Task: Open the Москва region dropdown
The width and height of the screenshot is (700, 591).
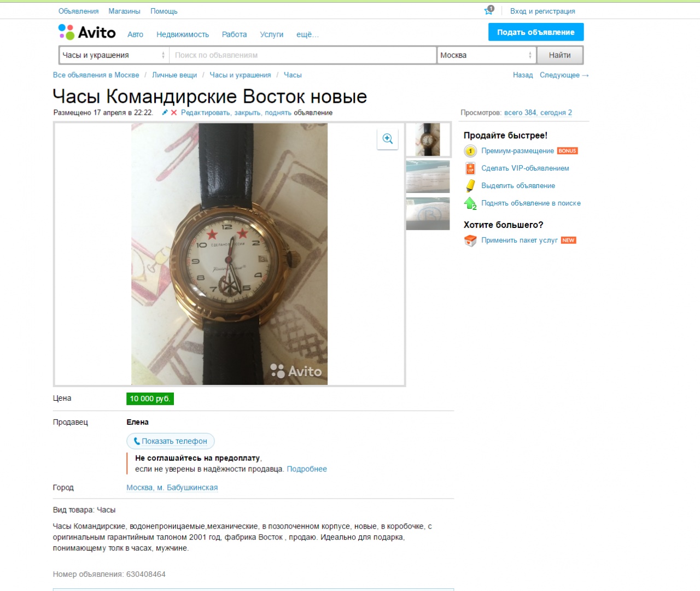Action: (x=486, y=55)
